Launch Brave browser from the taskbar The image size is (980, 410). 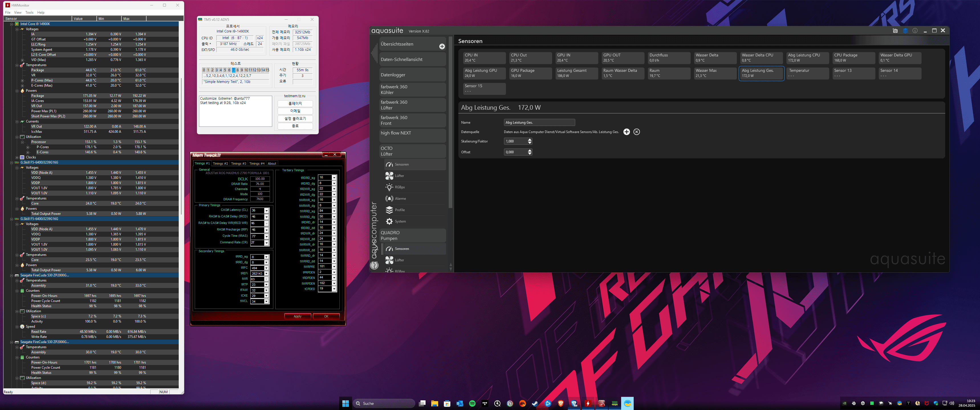click(x=561, y=403)
